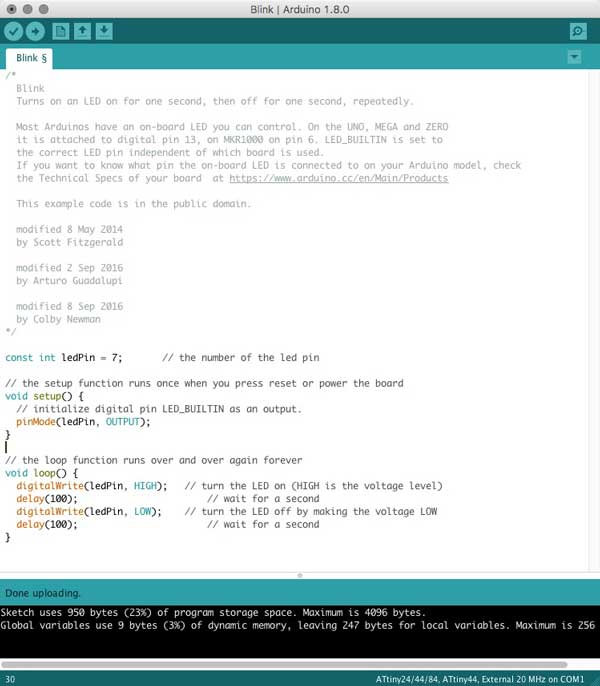600x686 pixels.
Task: Click the second 'delay(100);' statement
Action: [47, 525]
